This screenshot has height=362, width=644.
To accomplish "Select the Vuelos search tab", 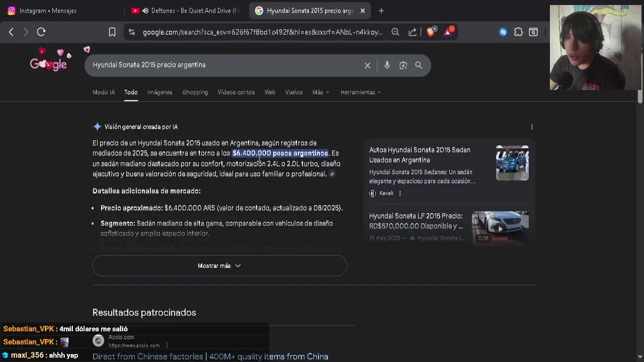I will [294, 93].
